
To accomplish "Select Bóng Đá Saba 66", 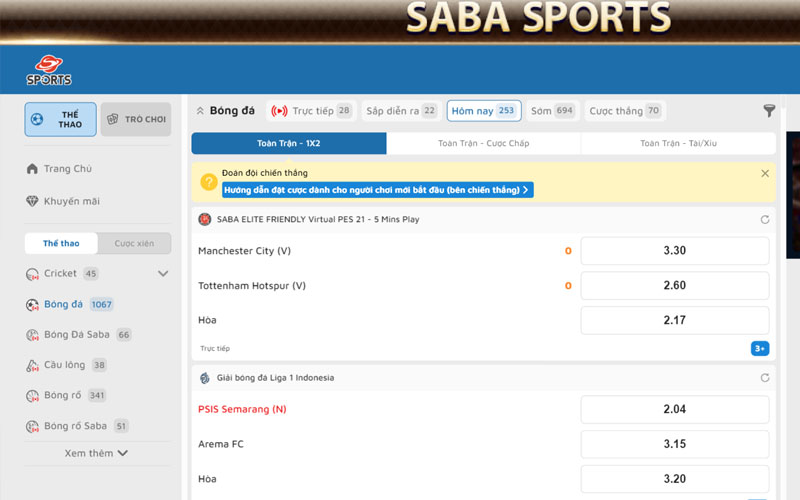I will pos(87,335).
